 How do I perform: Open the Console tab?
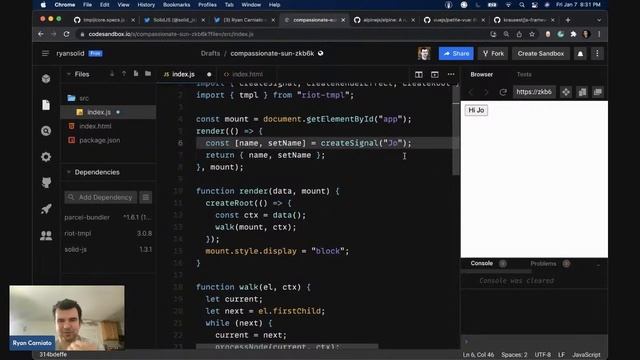click(482, 263)
